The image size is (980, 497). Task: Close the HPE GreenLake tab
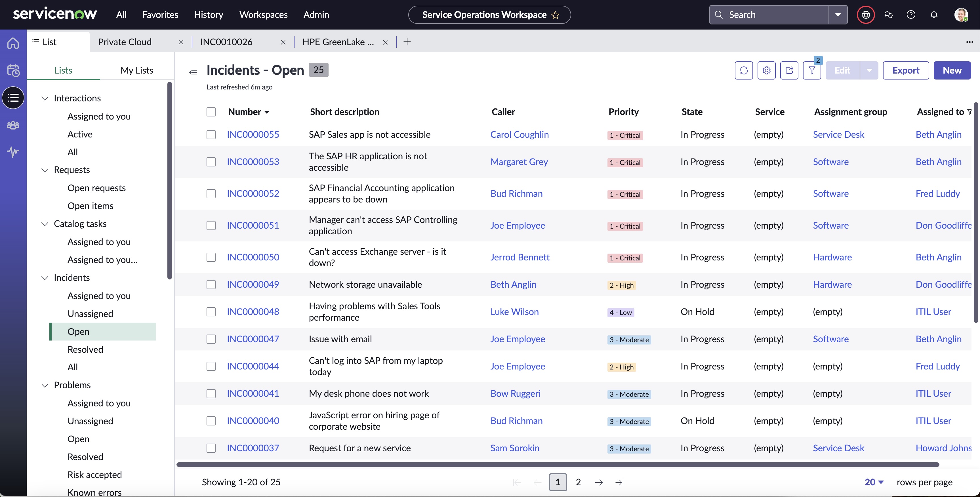[385, 42]
